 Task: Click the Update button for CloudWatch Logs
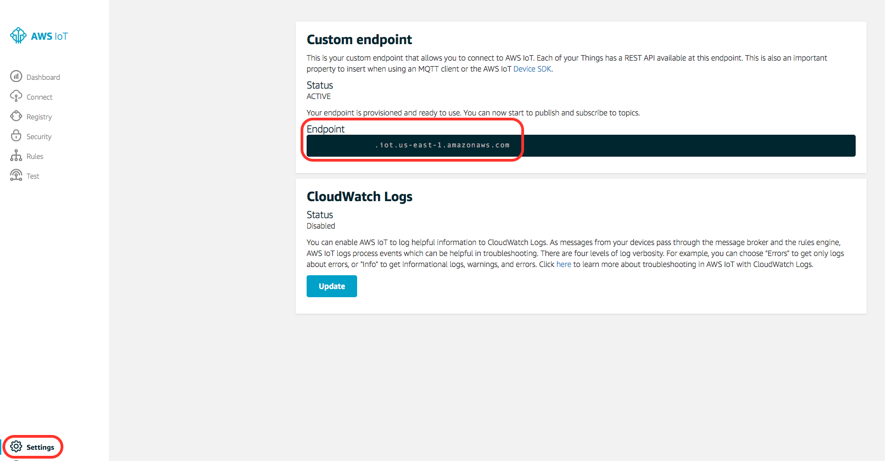pyautogui.click(x=331, y=286)
